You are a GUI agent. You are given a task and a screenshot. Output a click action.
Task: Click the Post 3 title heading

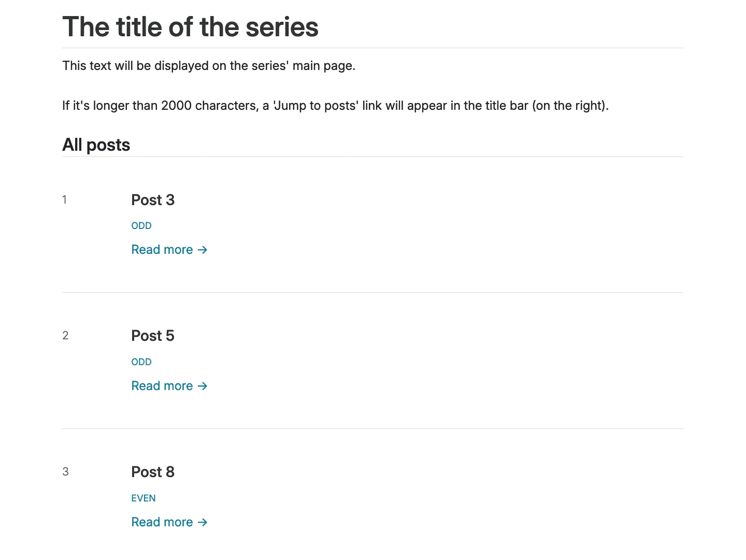[x=153, y=200]
